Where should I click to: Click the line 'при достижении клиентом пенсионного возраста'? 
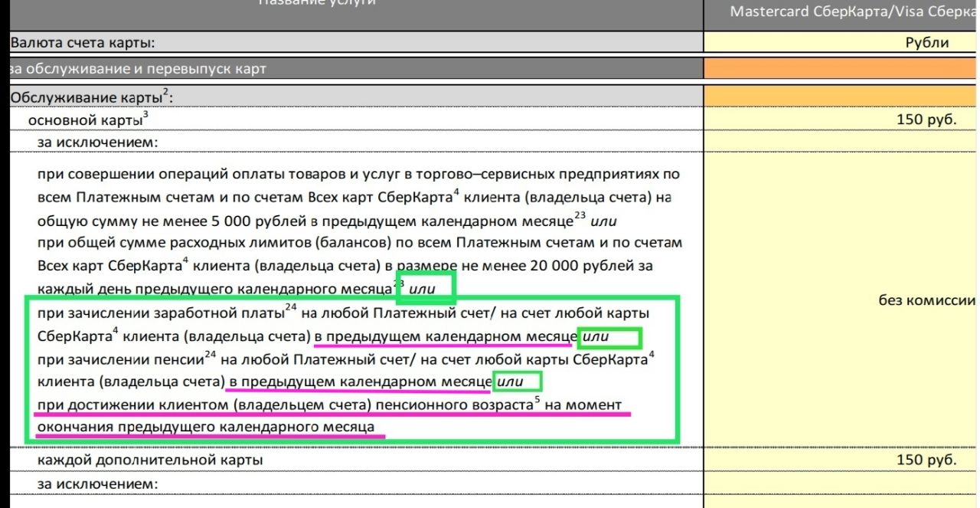329,405
